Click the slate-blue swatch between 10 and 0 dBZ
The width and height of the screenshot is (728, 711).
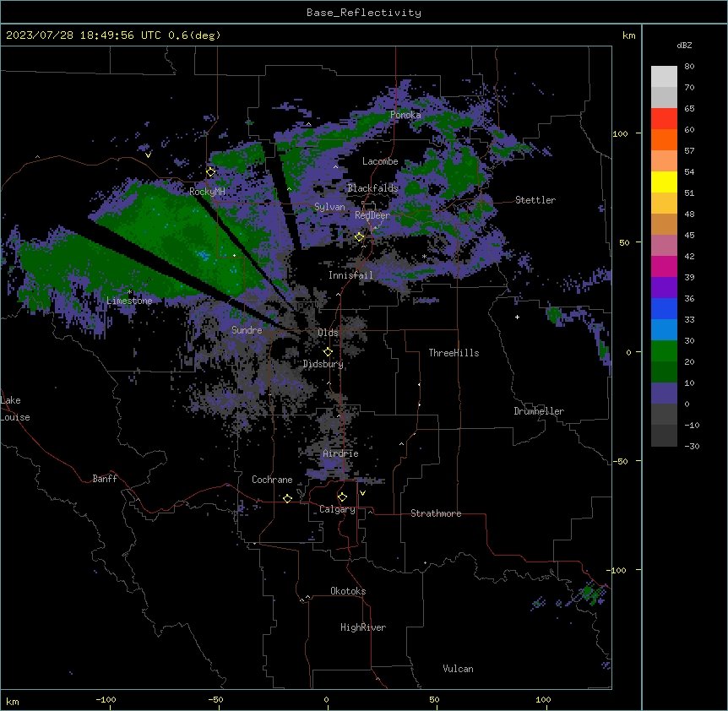(664, 393)
